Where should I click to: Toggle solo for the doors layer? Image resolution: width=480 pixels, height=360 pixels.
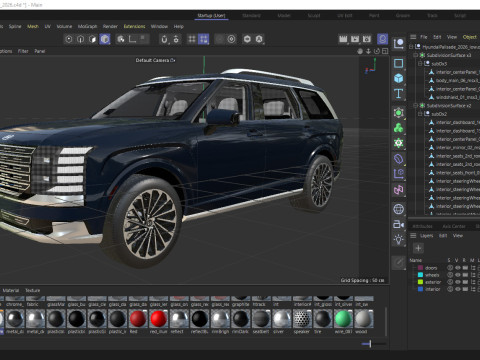450,268
